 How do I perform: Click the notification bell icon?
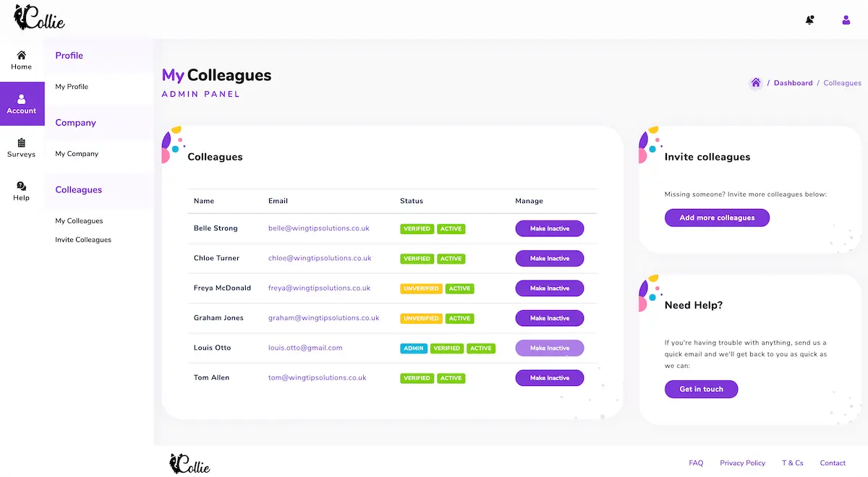coord(809,20)
